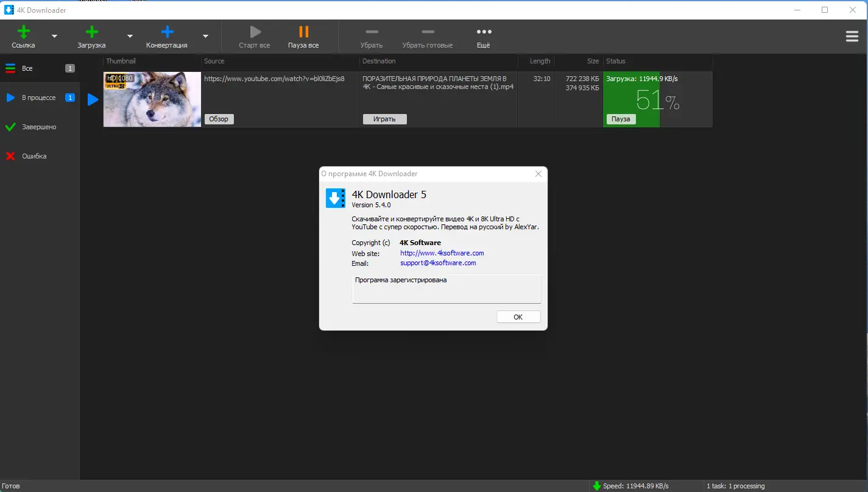Expand the Загрузка dropdown arrow
The width and height of the screenshot is (868, 492).
pos(130,37)
